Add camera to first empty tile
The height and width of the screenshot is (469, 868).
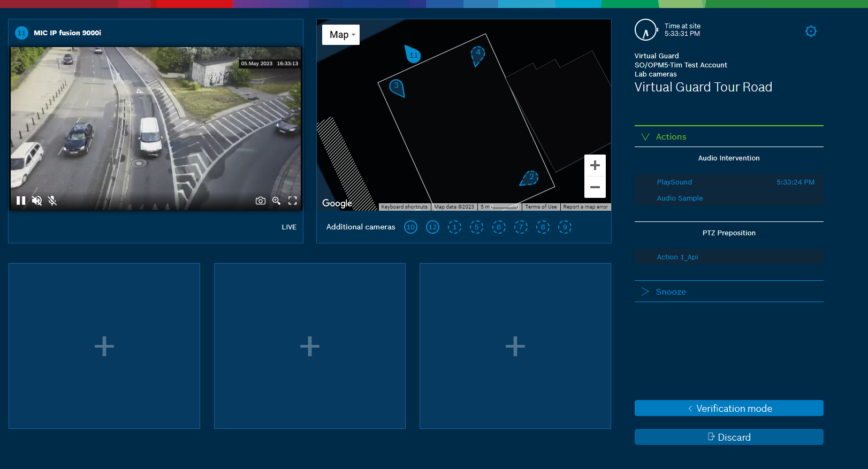coord(104,346)
